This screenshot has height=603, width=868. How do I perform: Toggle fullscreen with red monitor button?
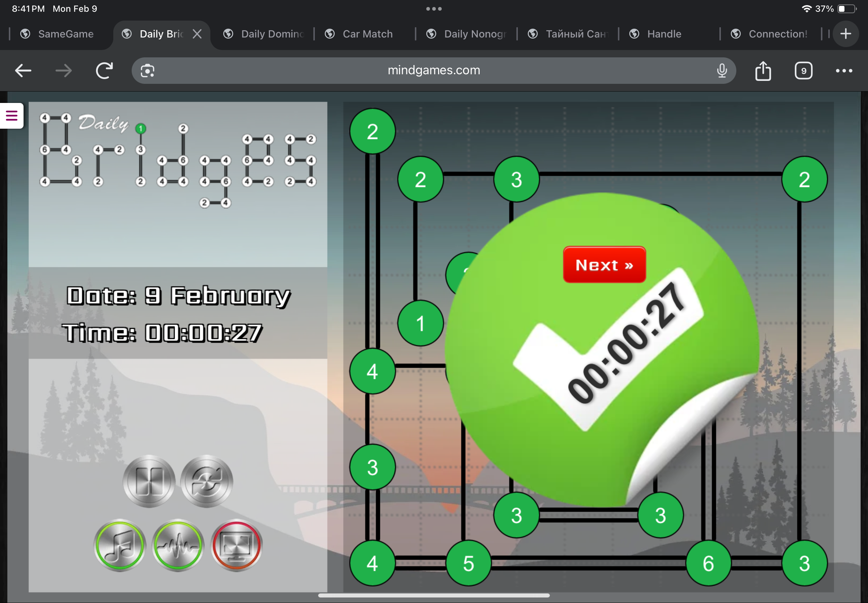click(236, 545)
